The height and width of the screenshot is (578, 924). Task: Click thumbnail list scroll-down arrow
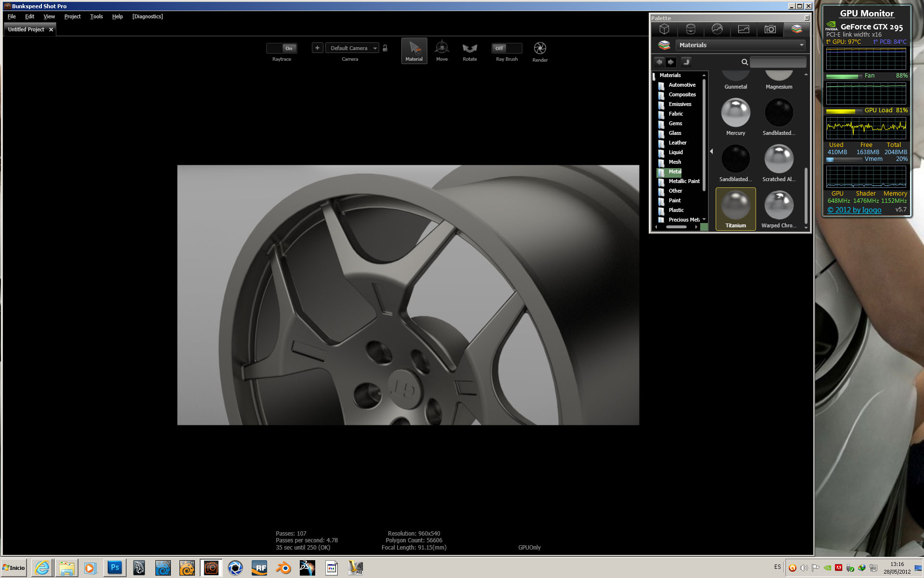[x=806, y=228]
